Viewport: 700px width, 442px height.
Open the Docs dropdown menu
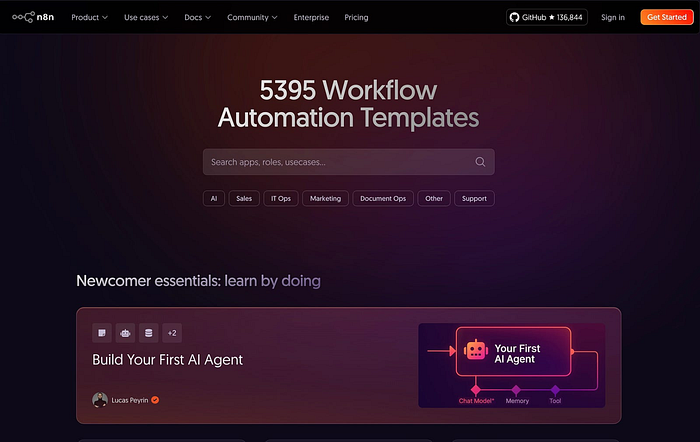click(x=197, y=17)
